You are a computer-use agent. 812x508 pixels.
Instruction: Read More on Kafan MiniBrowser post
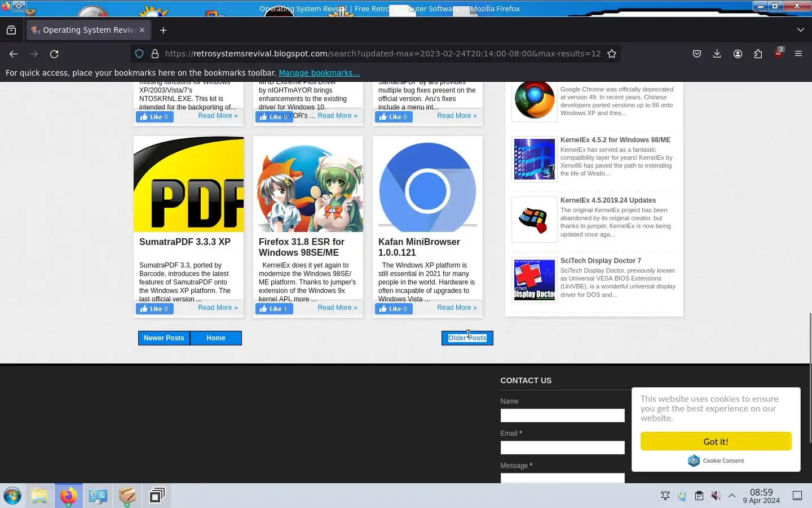pyautogui.click(x=457, y=308)
